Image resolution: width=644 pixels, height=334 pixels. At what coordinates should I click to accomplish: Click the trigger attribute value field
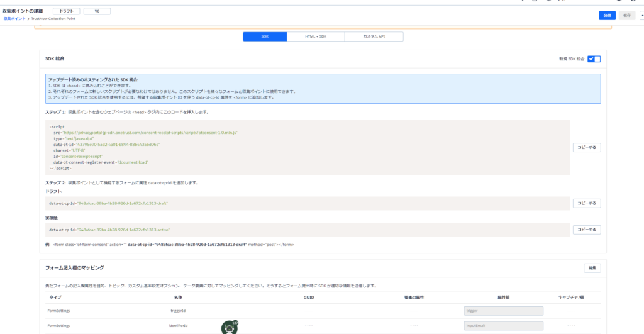tap(503, 311)
